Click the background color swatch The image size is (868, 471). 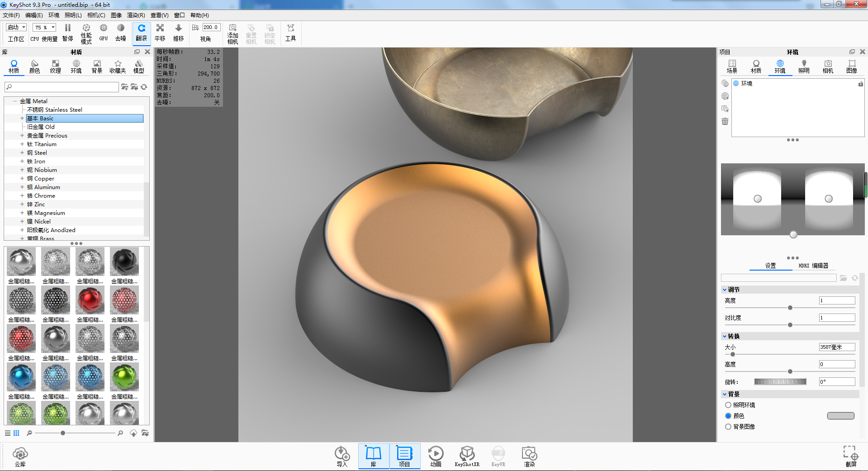point(840,416)
